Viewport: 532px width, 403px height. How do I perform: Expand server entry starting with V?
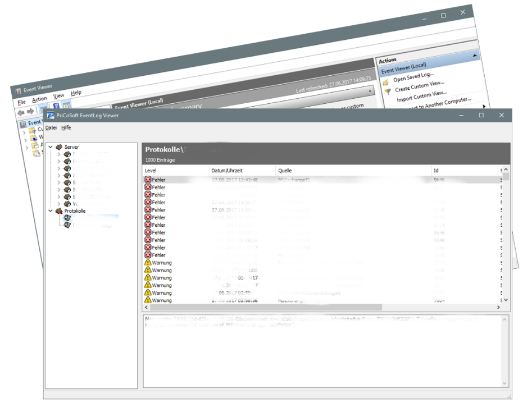[x=58, y=204]
